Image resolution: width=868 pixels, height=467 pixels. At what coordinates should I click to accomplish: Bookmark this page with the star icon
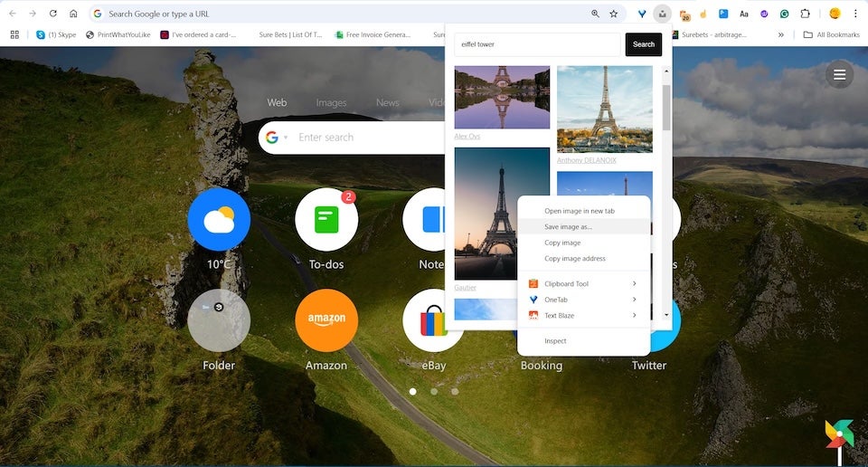point(613,14)
